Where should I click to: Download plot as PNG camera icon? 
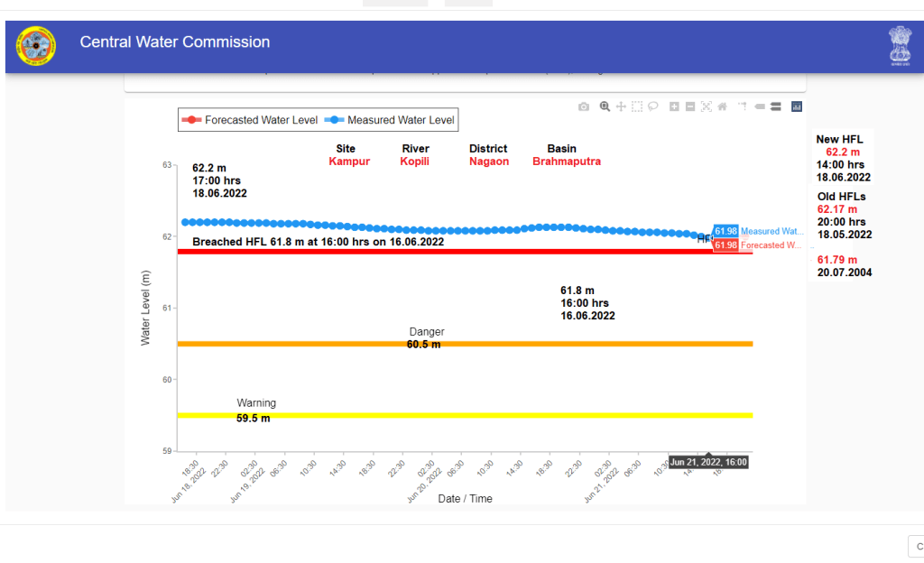(584, 106)
